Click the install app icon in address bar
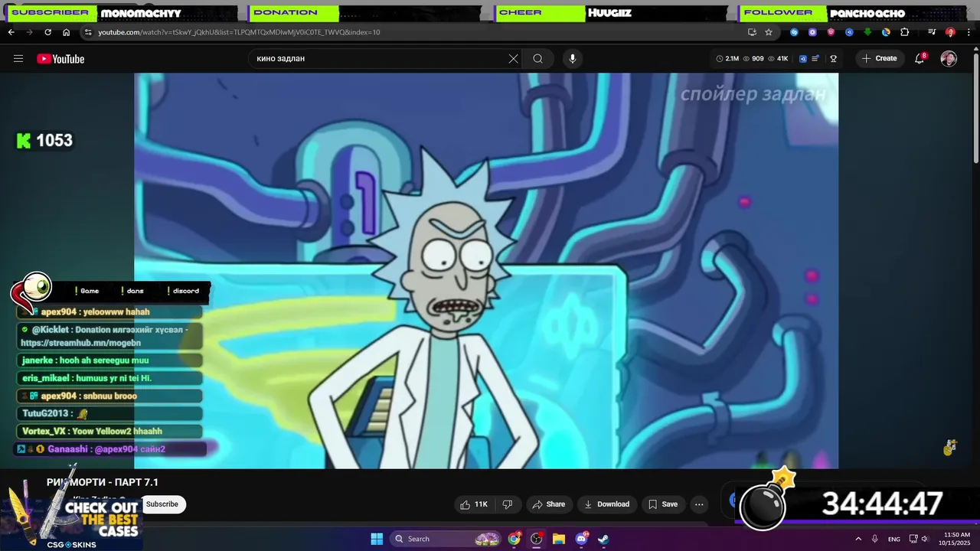The image size is (980, 551). coord(752,32)
